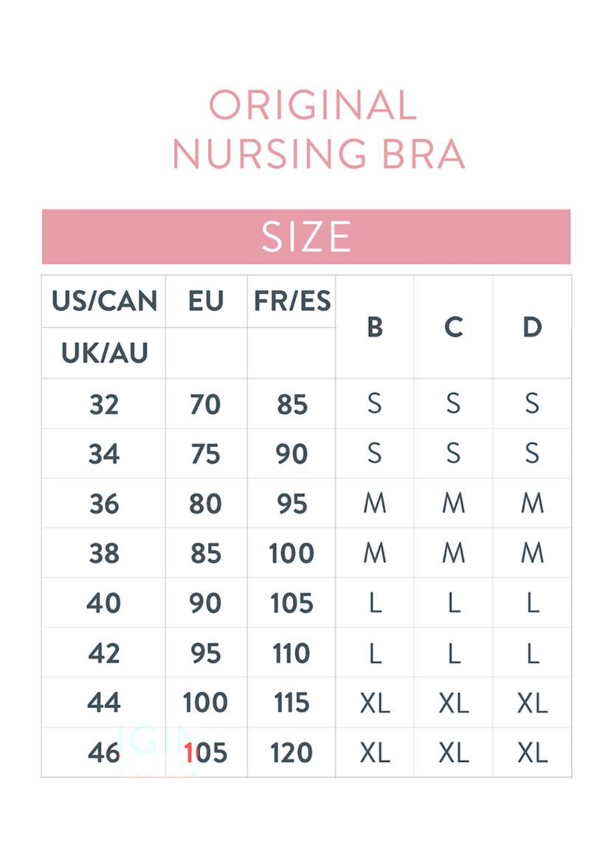Click the FR/ES 115 cell
The image size is (611, 868).
[291, 703]
